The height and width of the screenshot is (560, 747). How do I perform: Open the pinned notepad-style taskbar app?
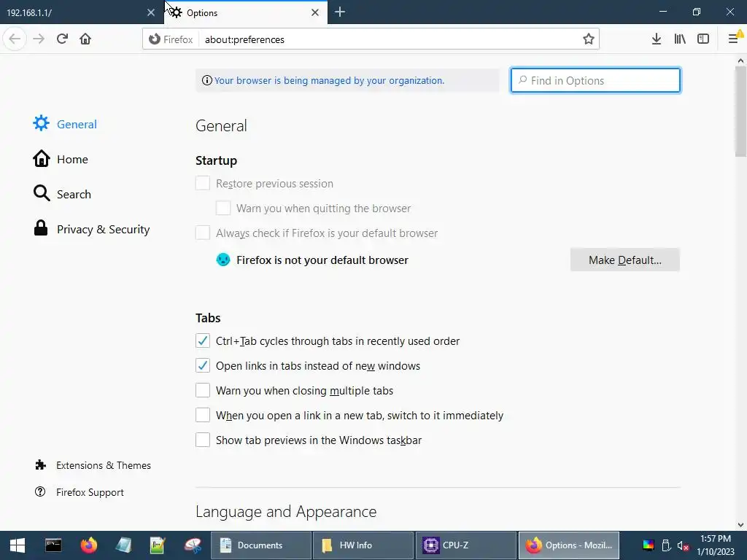click(x=123, y=545)
